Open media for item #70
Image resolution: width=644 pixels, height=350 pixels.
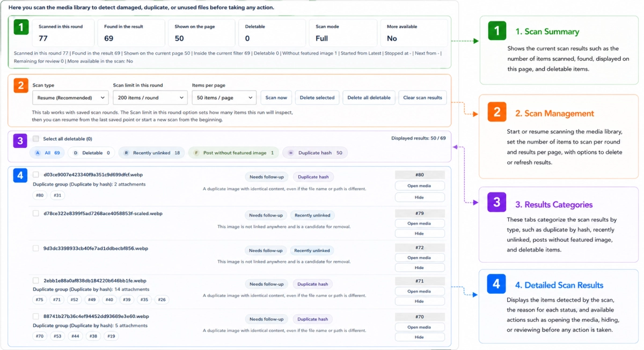pos(420,327)
